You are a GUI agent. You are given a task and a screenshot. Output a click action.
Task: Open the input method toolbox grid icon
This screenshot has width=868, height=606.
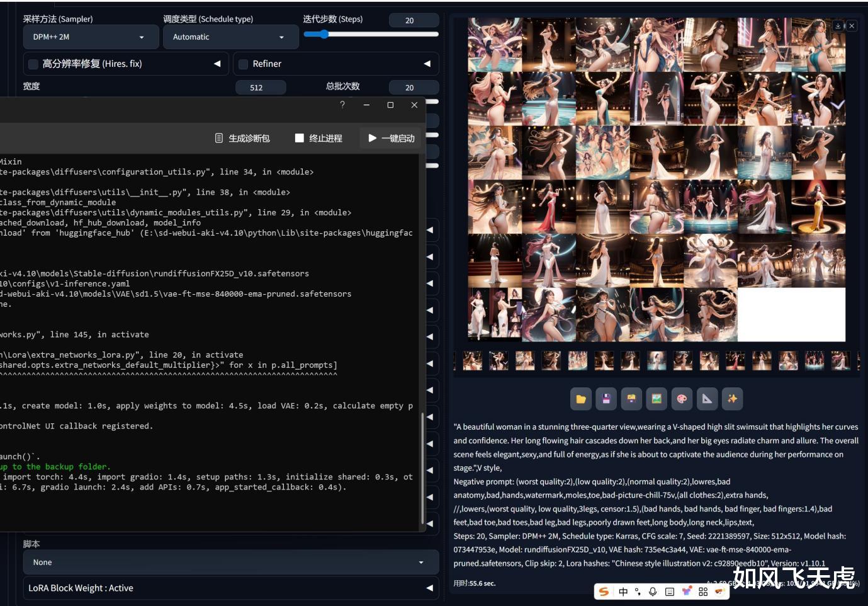click(x=703, y=592)
